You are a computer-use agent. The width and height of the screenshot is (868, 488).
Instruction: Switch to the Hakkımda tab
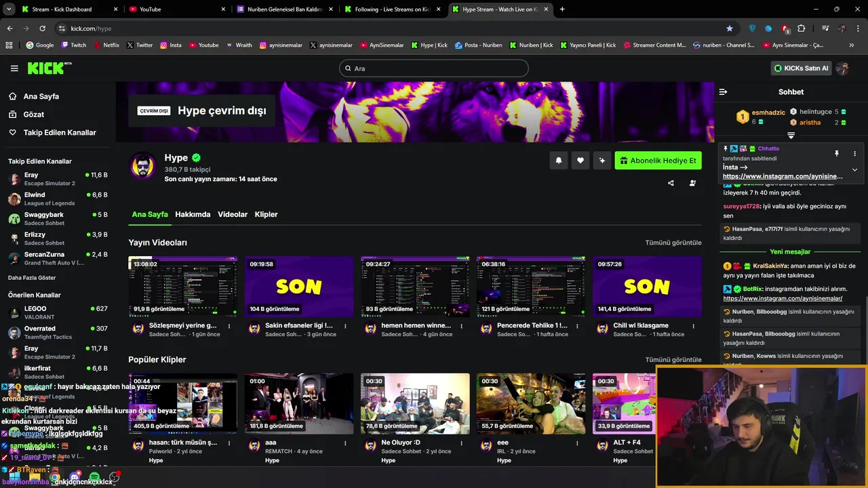pyautogui.click(x=193, y=214)
